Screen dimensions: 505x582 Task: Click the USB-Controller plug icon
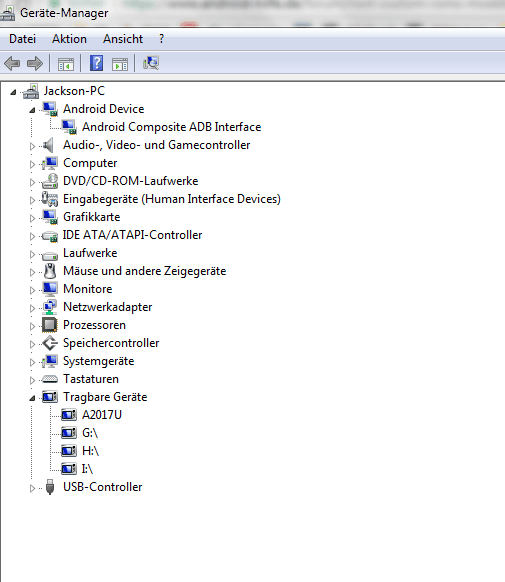point(50,487)
